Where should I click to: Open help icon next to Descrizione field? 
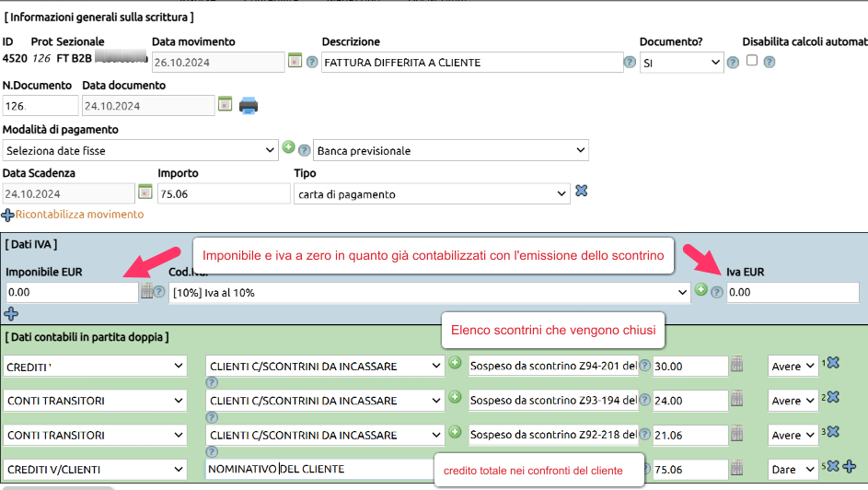(x=630, y=62)
